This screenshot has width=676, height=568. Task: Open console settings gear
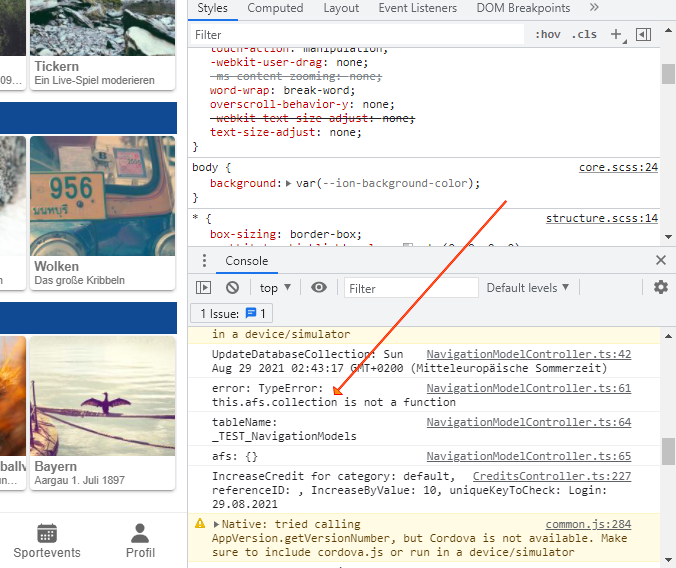click(660, 287)
